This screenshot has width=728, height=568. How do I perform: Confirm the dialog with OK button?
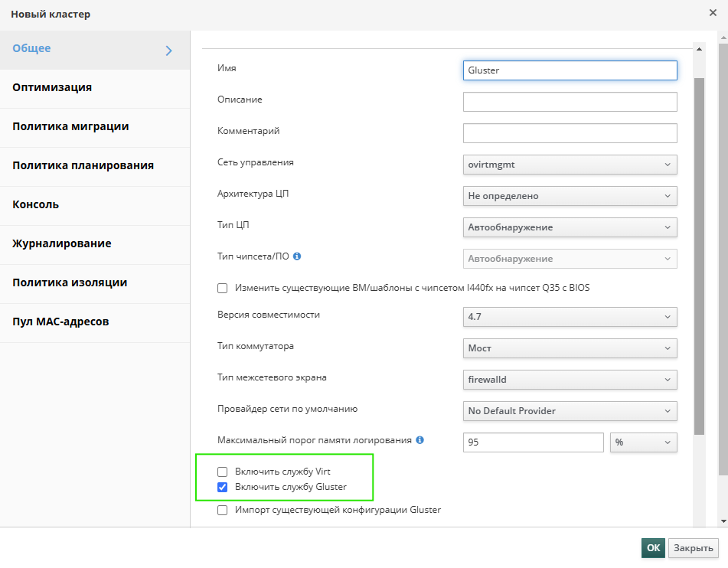pyautogui.click(x=653, y=548)
